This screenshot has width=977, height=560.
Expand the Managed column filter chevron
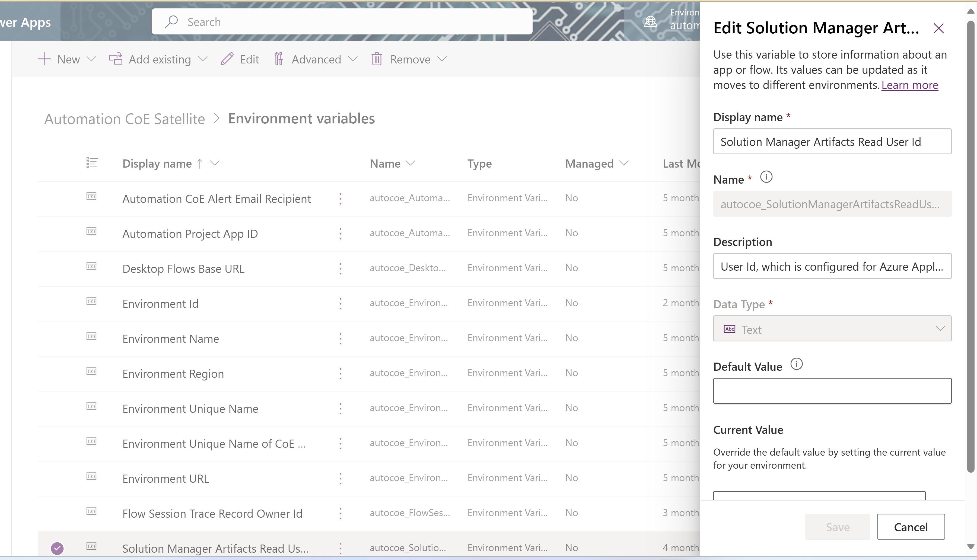624,163
